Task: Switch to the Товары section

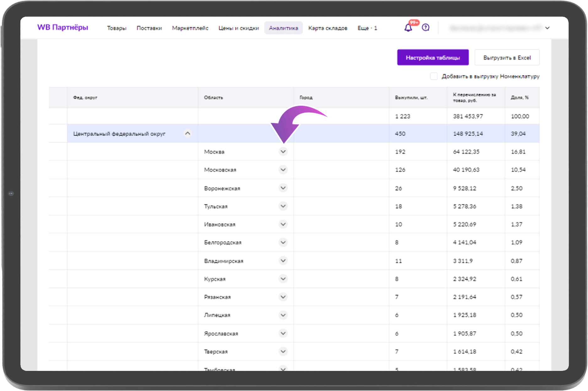Action: pyautogui.click(x=116, y=28)
